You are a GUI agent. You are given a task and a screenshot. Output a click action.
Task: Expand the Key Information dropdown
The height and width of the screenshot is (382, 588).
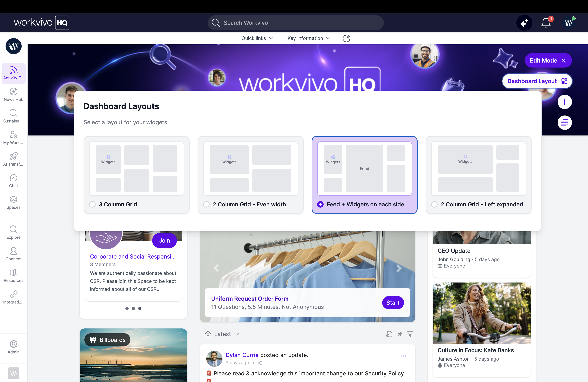pyautogui.click(x=309, y=38)
